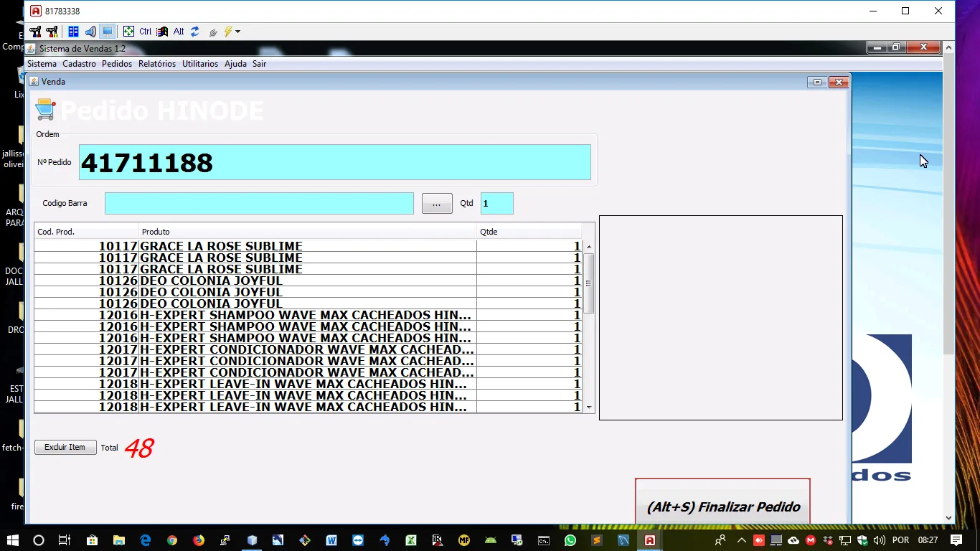Click the 'Qtde' column header
The image size is (980, 551).
pos(529,232)
